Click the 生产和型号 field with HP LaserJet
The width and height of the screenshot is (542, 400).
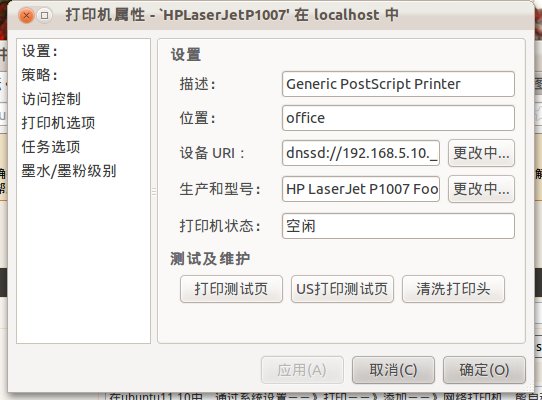click(361, 189)
